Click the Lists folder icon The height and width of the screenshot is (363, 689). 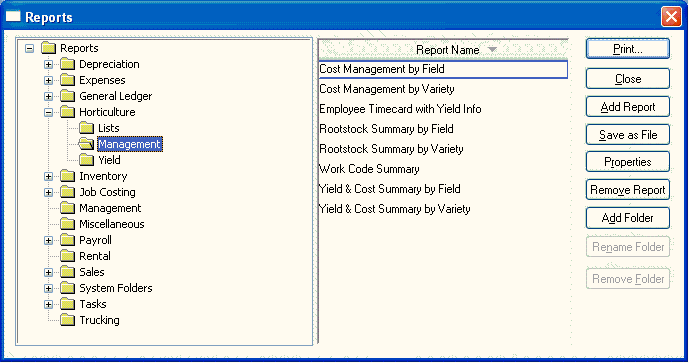coord(87,128)
